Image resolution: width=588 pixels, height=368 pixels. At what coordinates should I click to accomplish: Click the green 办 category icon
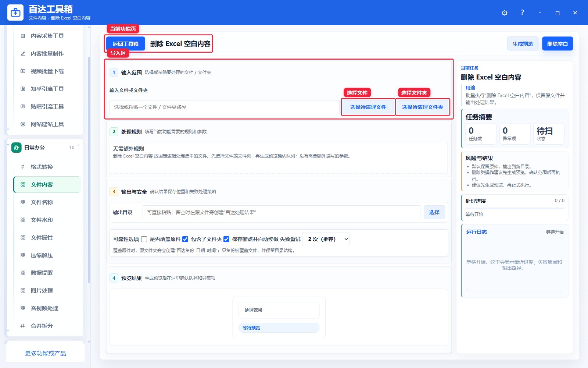[17, 148]
